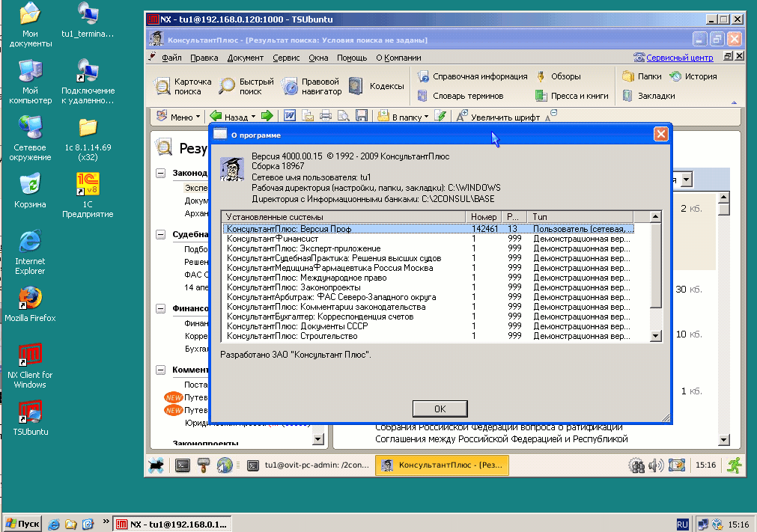Click the Номер column header

point(483,216)
